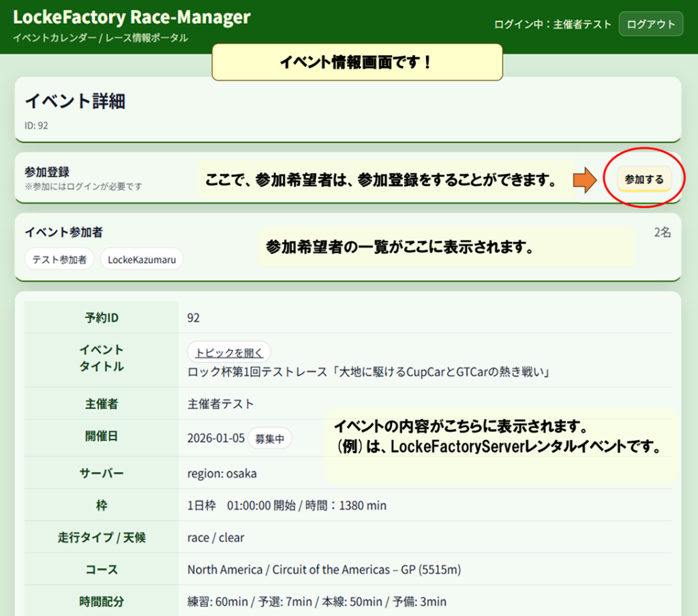
Task: Click the logged-in user label 主催者テスト
Action: point(582,25)
